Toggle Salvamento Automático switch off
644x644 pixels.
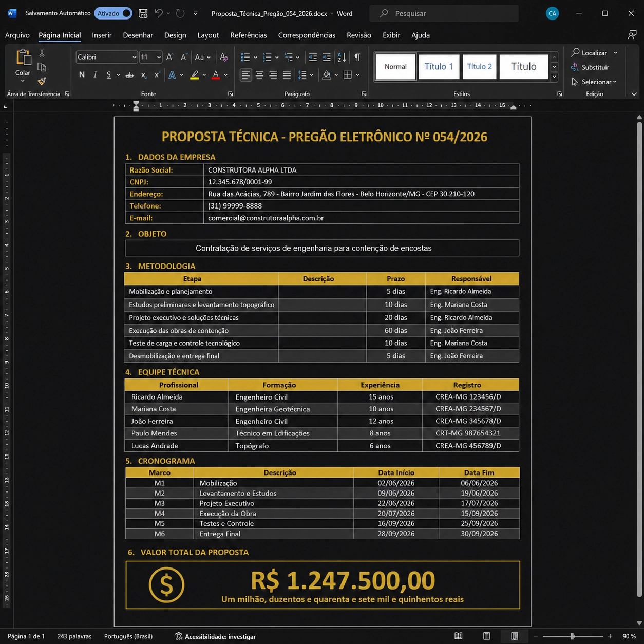(113, 13)
